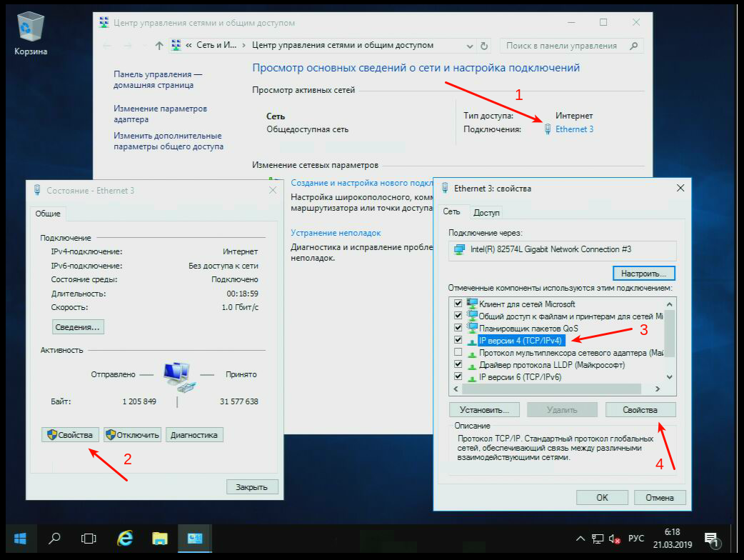This screenshot has height=560, width=744.
Task: Open the Recycle Bin (Корзина) desktop icon
Action: pos(30,32)
